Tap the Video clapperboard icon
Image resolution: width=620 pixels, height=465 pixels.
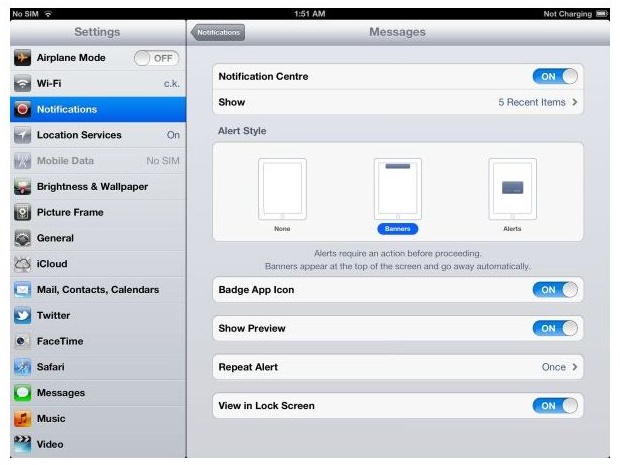pyautogui.click(x=23, y=444)
